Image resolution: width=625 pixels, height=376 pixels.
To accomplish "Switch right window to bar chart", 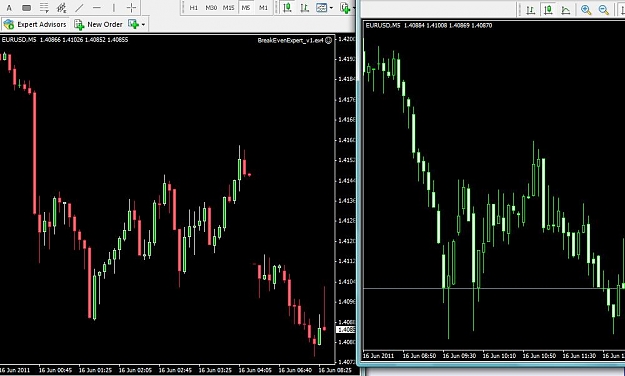I will pos(531,10).
